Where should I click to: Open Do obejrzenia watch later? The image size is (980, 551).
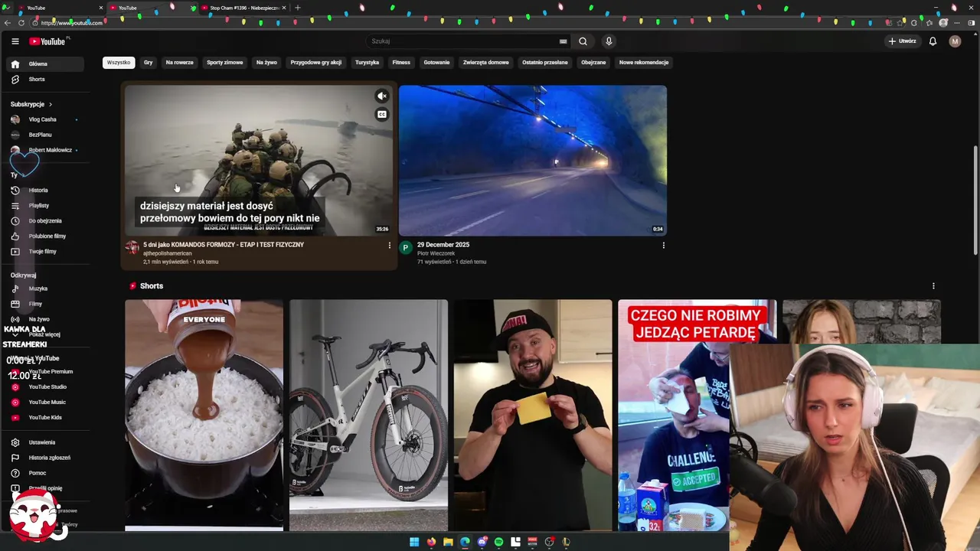point(46,221)
